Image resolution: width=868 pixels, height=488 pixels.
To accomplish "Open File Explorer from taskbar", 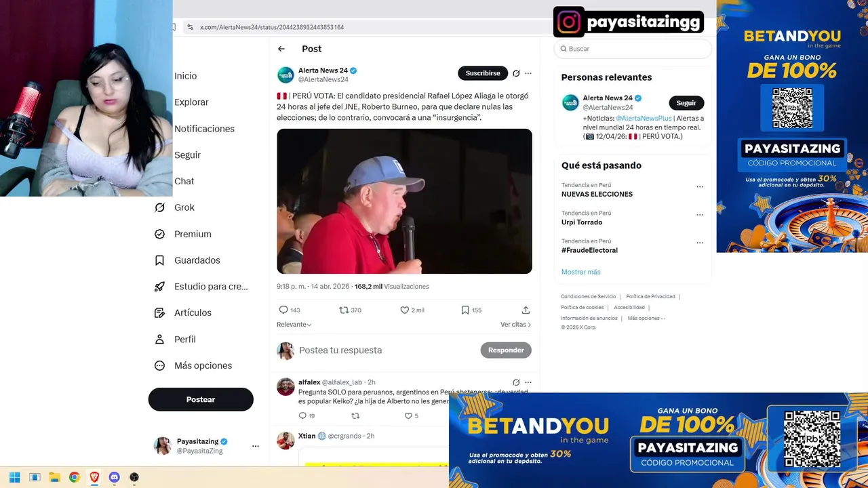I will click(54, 477).
